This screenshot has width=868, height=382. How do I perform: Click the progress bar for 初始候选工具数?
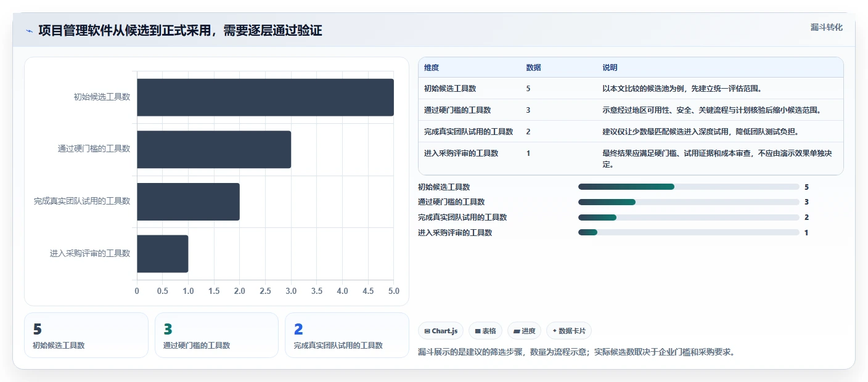tap(689, 187)
